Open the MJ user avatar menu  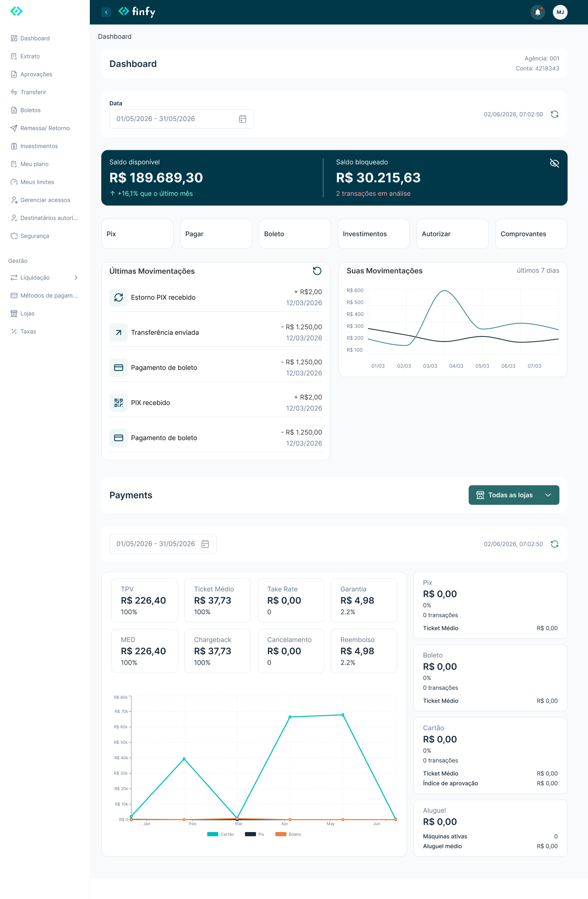560,12
